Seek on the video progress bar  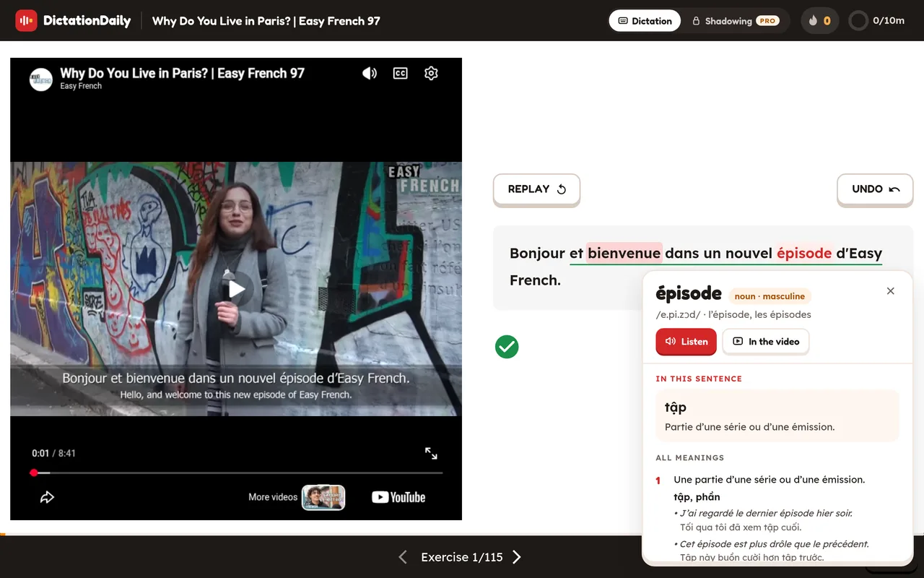coord(236,473)
